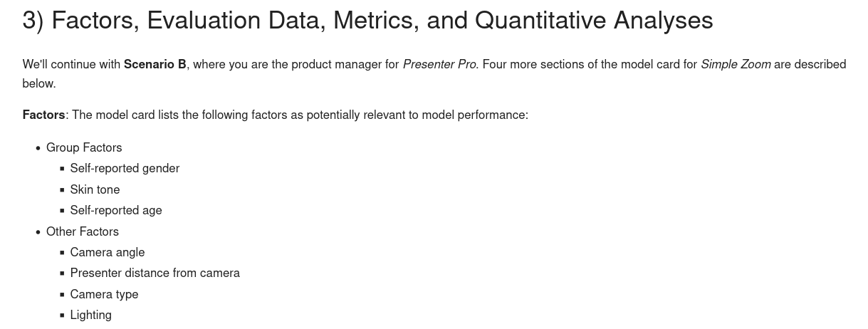Image resolution: width=868 pixels, height=329 pixels.
Task: Click the square bullet before 'Lighting'
Action: (x=62, y=315)
